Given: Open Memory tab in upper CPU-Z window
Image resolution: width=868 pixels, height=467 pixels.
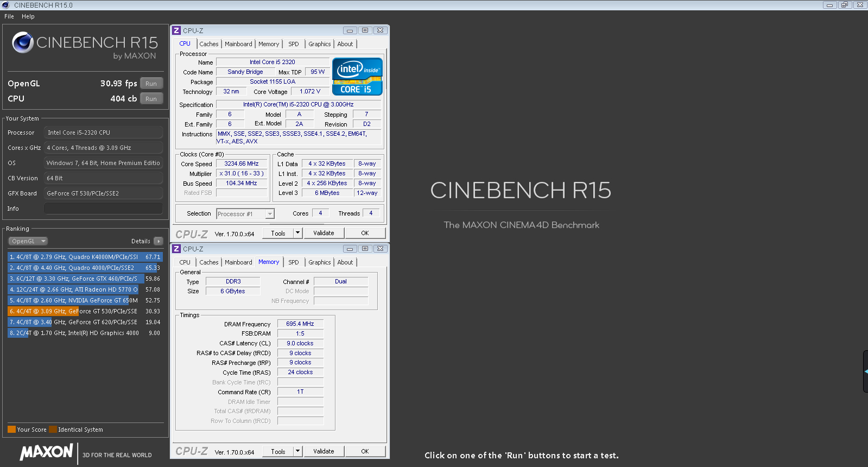Looking at the screenshot, I should (x=269, y=44).
